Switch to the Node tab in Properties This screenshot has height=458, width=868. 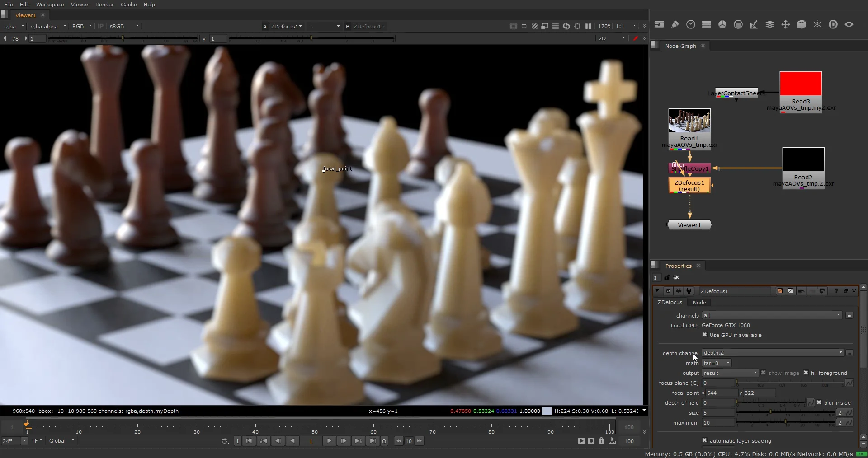tap(699, 303)
